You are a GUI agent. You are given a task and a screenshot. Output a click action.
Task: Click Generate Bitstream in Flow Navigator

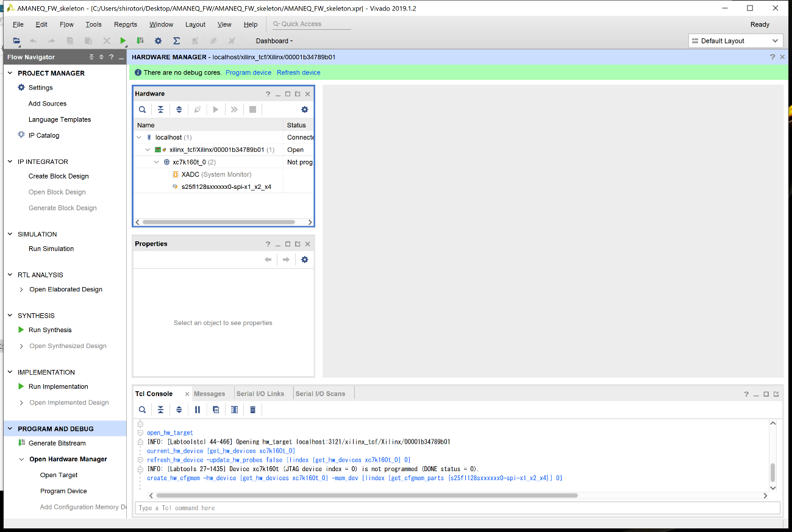(x=57, y=443)
